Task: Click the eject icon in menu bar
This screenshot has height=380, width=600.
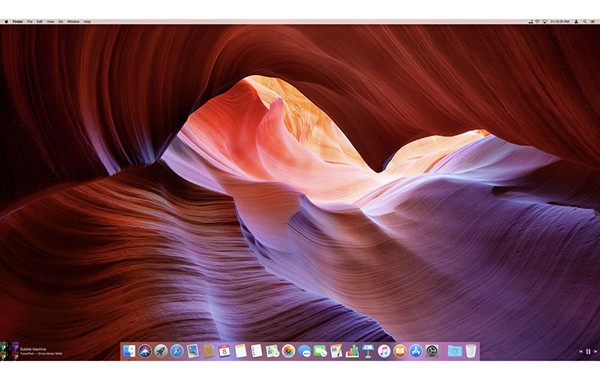Action: click(x=531, y=21)
